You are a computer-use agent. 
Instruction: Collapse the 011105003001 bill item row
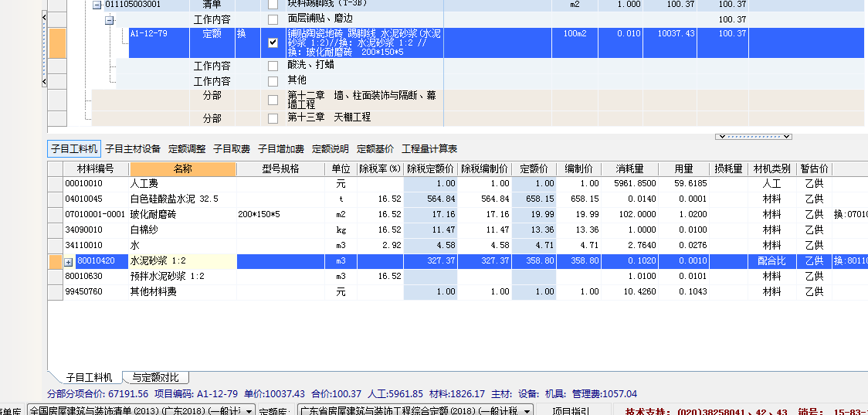click(97, 5)
